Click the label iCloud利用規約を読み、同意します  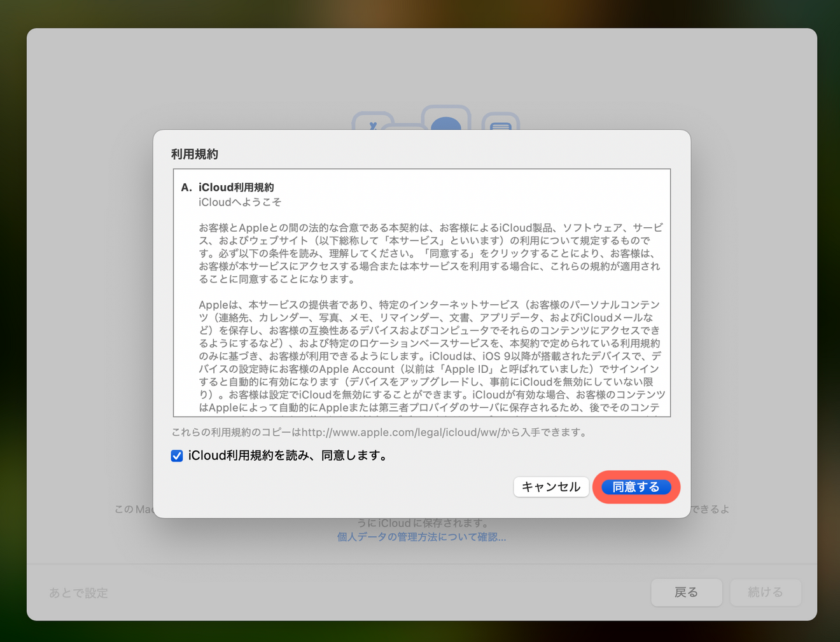coord(288,456)
